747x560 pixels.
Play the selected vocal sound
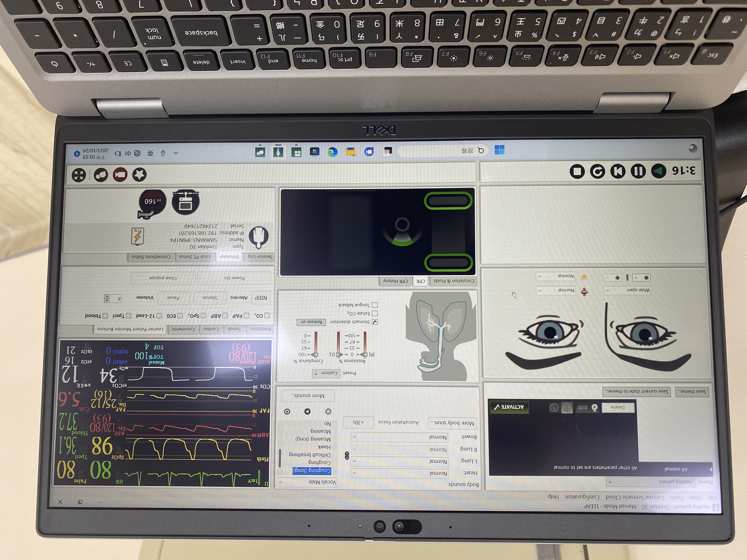[x=307, y=411]
